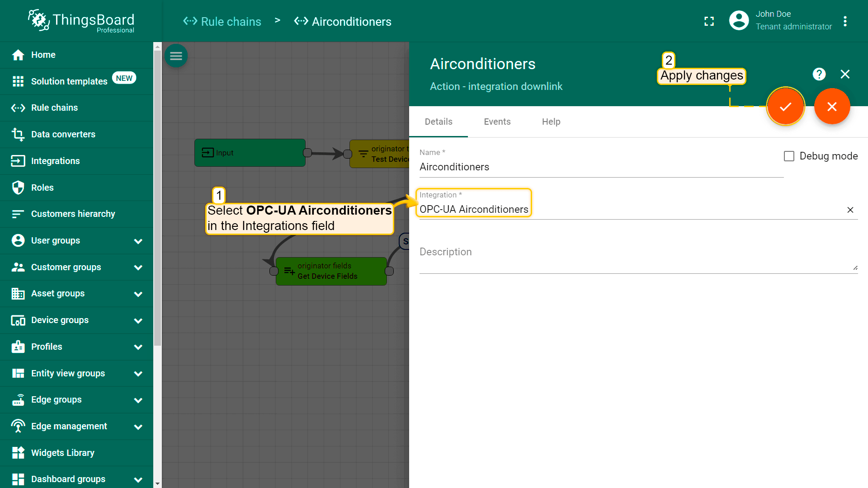The image size is (868, 488).
Task: Cancel changes with orange X button
Action: [x=832, y=106]
